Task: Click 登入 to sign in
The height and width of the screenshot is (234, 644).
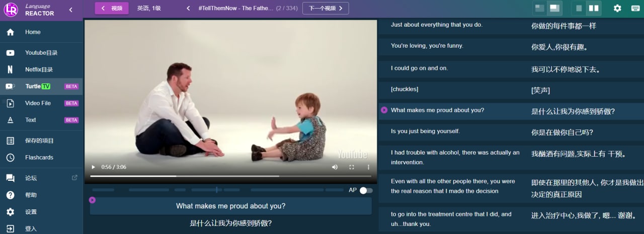Action: tap(41, 228)
